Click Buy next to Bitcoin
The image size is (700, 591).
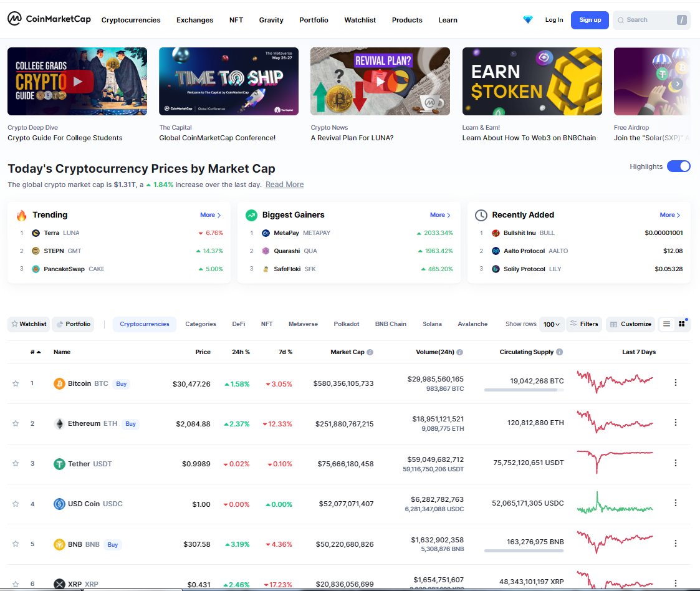122,384
